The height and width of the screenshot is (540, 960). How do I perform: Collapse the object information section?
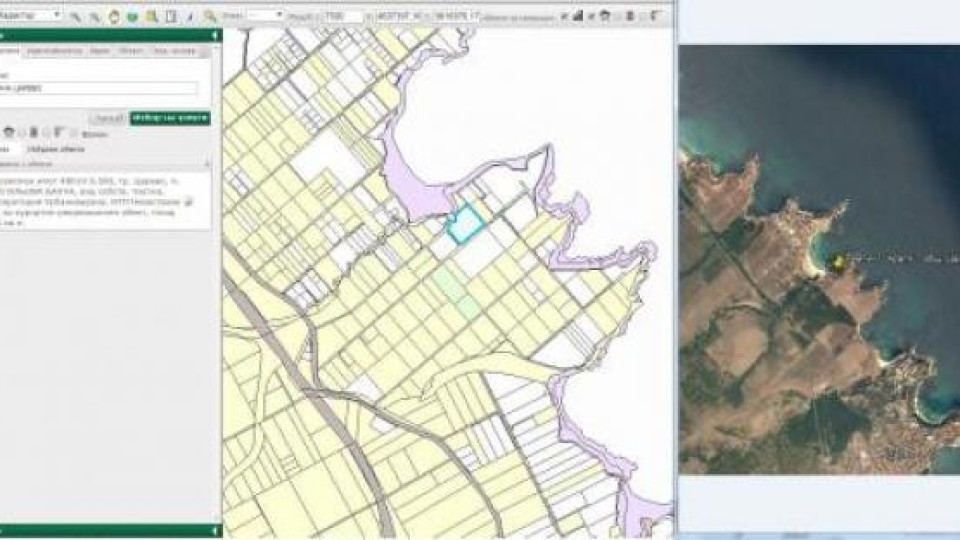(x=207, y=163)
